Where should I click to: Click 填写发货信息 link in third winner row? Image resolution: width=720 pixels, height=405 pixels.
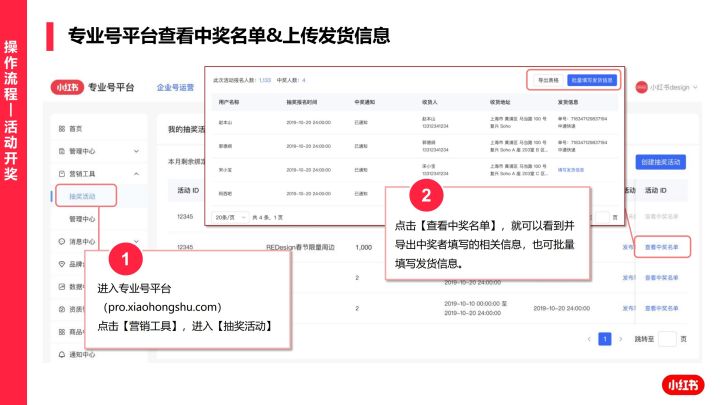coord(571,169)
